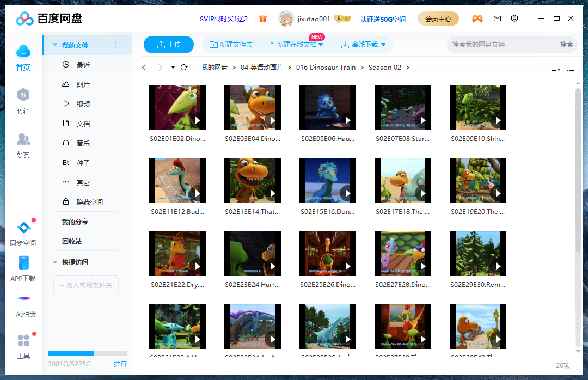Click SVIP限时买1送2 promo link
This screenshot has width=588, height=380.
tap(224, 19)
